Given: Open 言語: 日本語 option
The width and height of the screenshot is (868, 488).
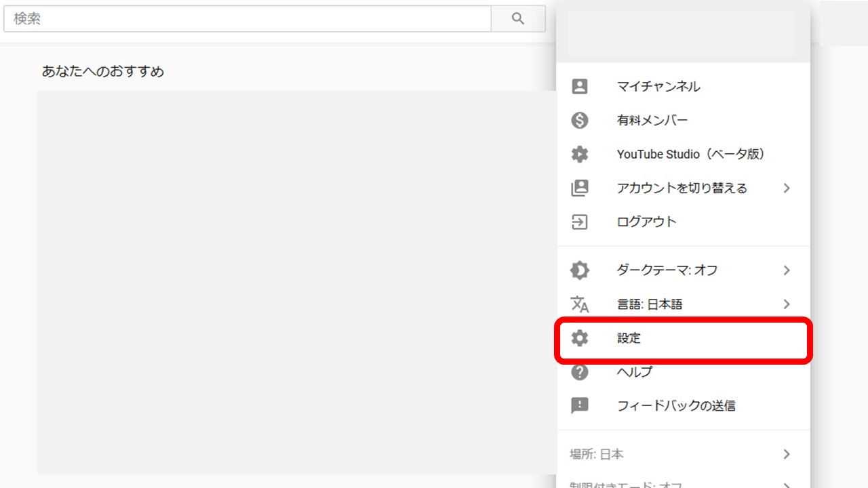Looking at the screenshot, I should [684, 304].
